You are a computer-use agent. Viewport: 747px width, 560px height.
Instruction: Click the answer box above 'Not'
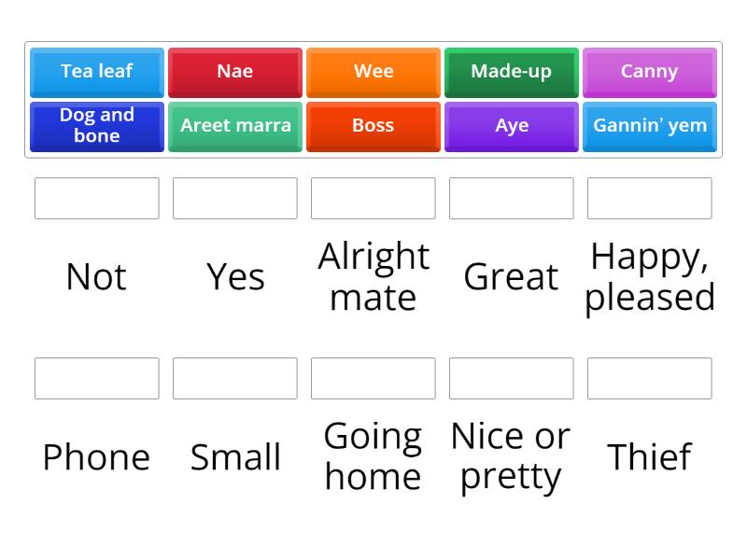click(x=96, y=198)
